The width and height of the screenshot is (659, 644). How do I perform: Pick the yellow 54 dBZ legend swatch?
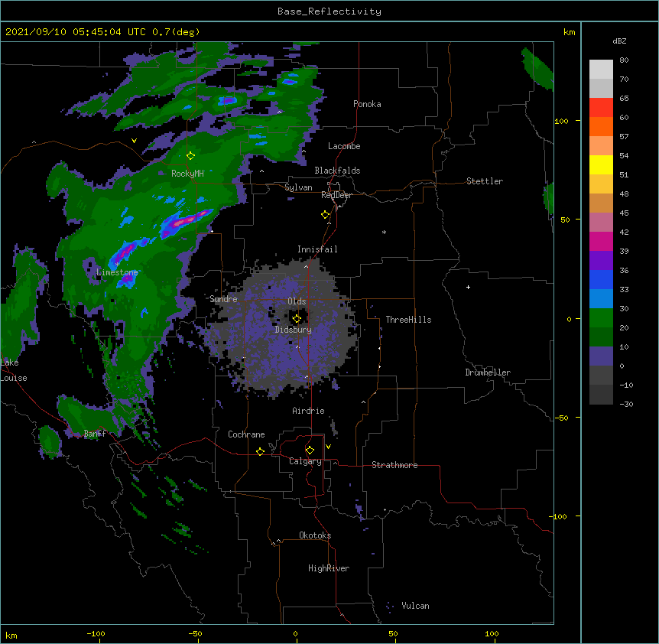(601, 164)
